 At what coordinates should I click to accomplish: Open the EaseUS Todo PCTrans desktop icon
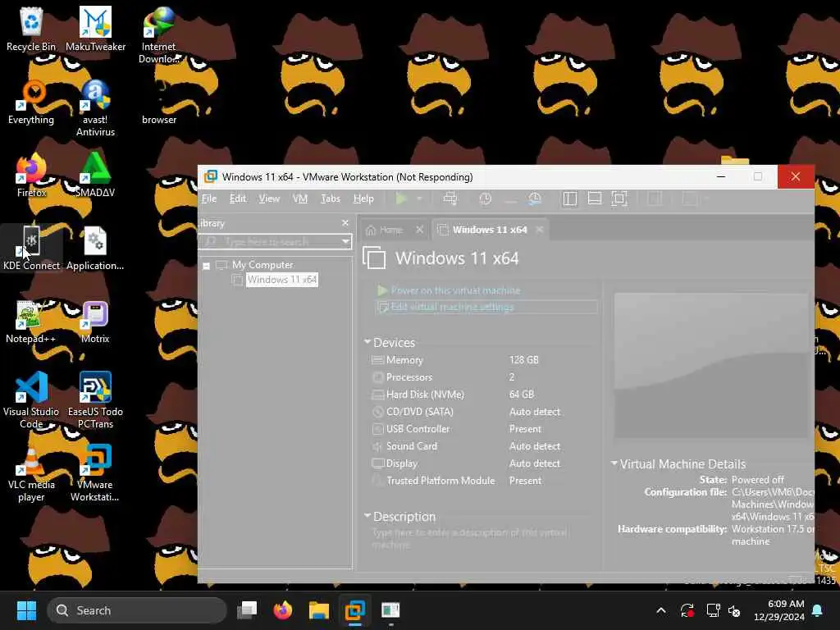[95, 399]
